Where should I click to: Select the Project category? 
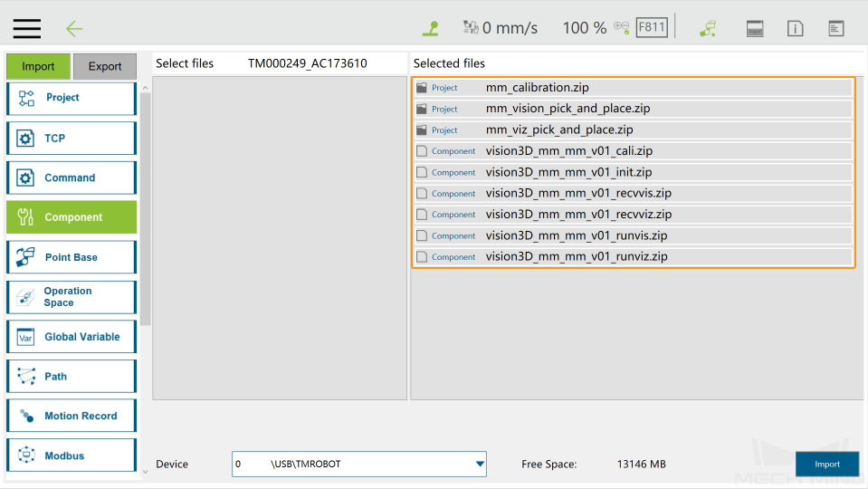(x=72, y=99)
